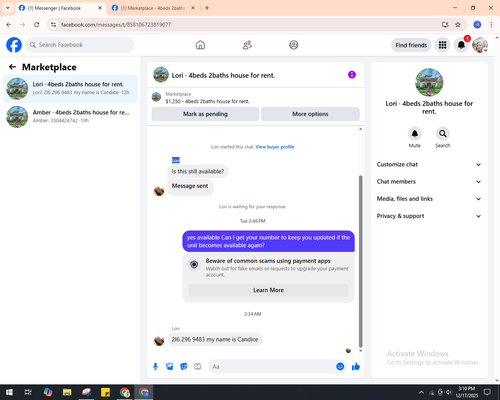
Task: View site information icon in the address bar
Action: pyautogui.click(x=53, y=24)
